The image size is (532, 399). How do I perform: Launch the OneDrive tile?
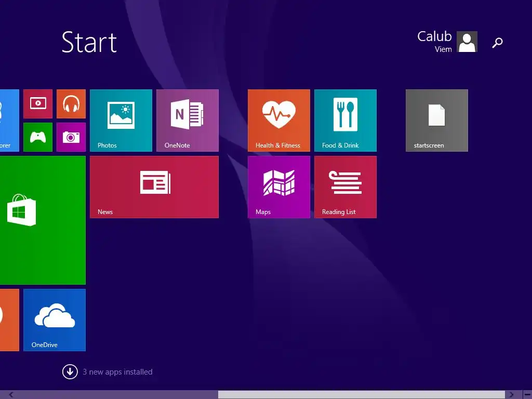(54, 320)
